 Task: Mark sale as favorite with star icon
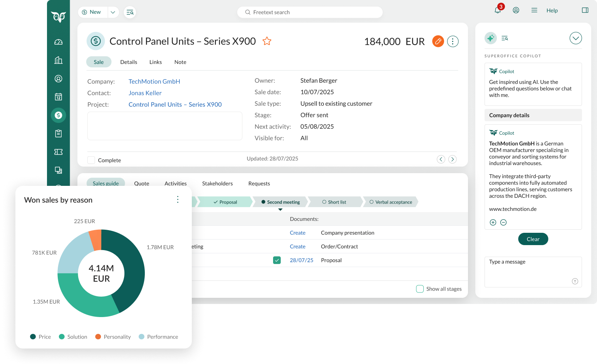point(267,41)
